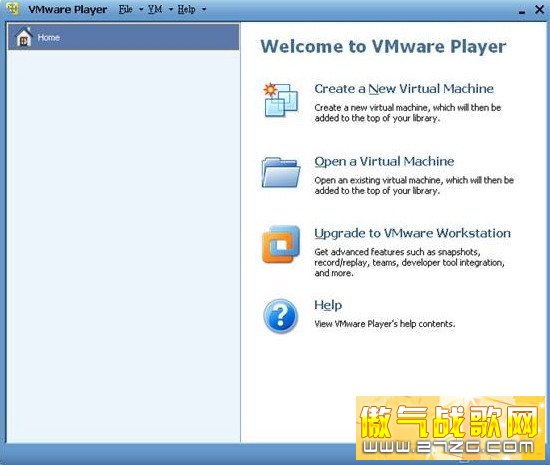This screenshot has width=550, height=465.
Task: Expand the dropdown arrow next to File
Action: coord(141,9)
